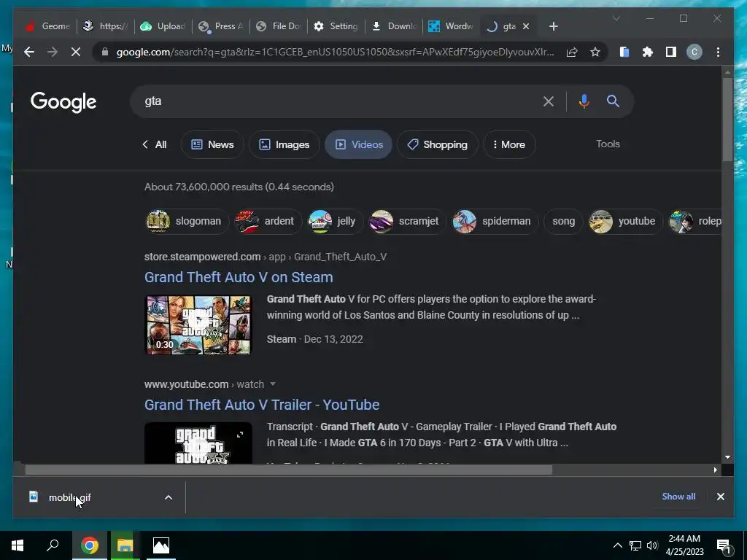This screenshot has width=747, height=560.
Task: Open the search Tools options
Action: coord(608,144)
